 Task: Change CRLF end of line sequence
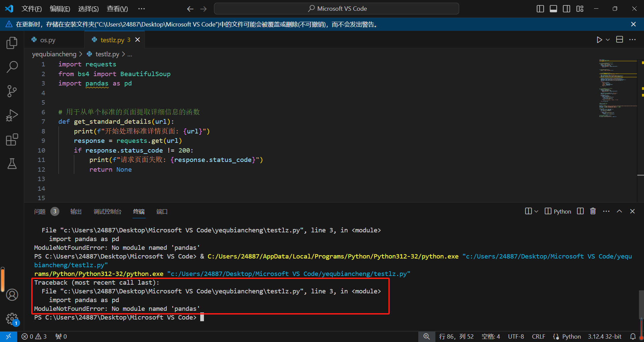(x=538, y=336)
